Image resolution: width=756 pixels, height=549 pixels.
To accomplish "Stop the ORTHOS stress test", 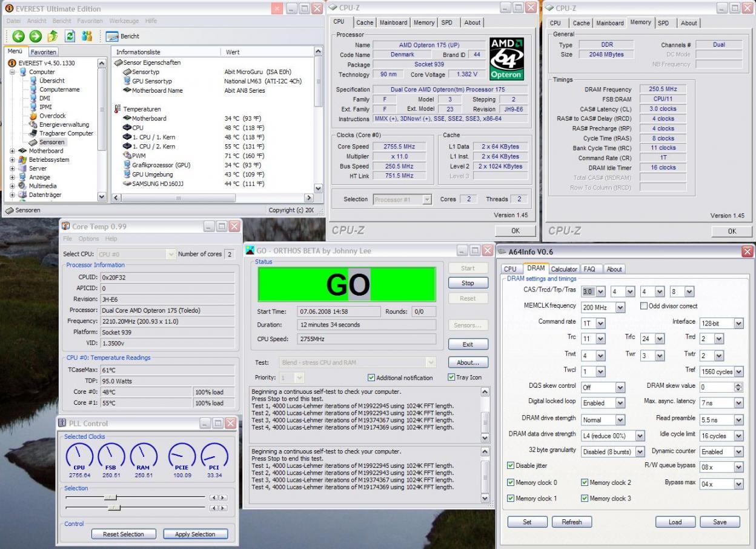I will coord(468,283).
